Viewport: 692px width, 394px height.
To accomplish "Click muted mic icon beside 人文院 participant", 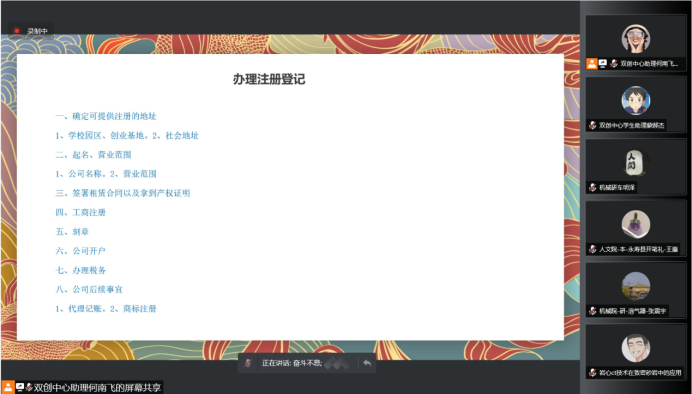I will point(593,249).
